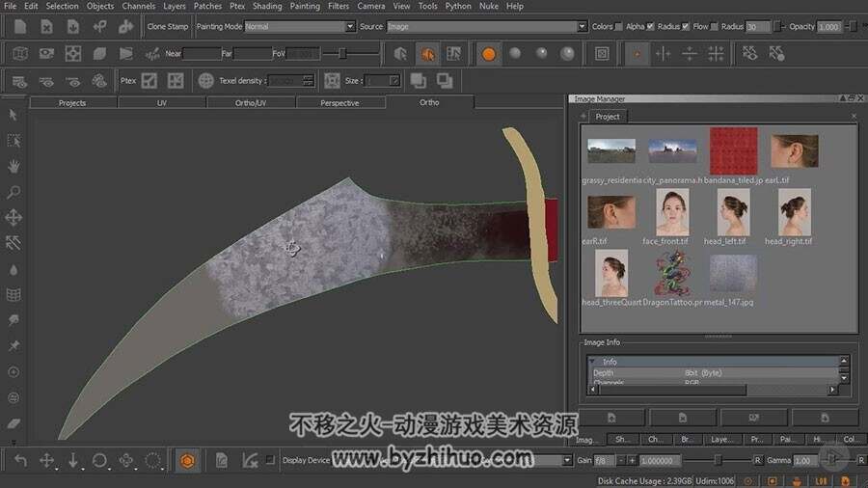Click the flat shading orange sphere icon
Screen dimensions: 868x488
[x=488, y=54]
